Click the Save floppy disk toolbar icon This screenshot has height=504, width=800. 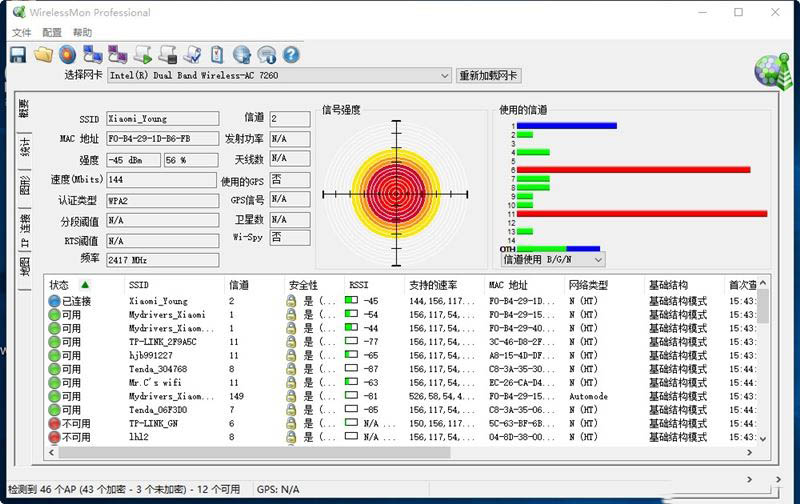pos(18,55)
